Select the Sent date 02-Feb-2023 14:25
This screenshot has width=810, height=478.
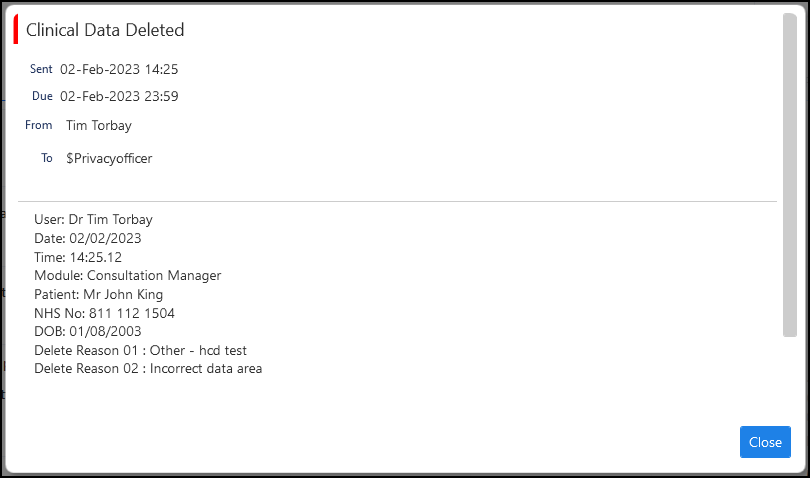(119, 69)
